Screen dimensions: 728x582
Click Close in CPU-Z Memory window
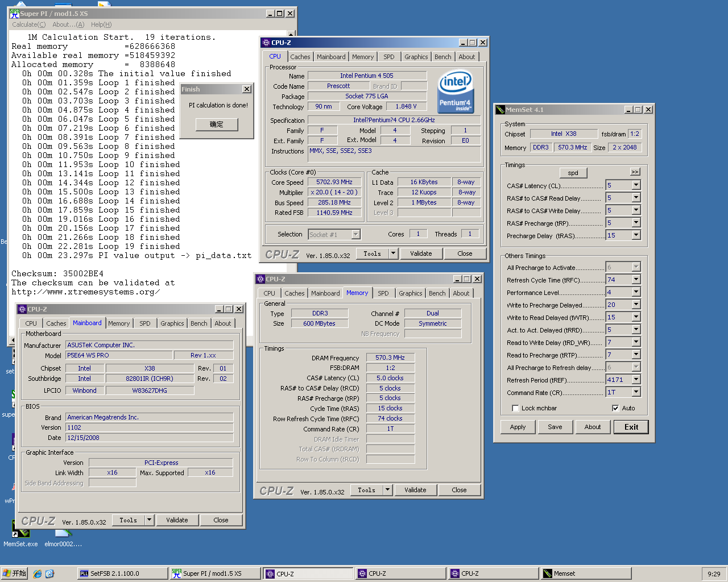[459, 490]
